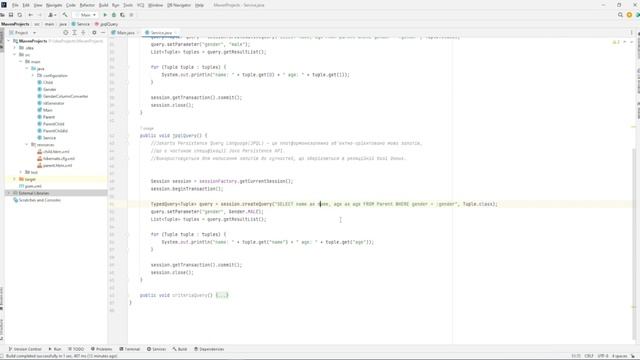The height and width of the screenshot is (360, 640).
Task: Click the warnings indicator at editor top-right
Action: point(616,42)
